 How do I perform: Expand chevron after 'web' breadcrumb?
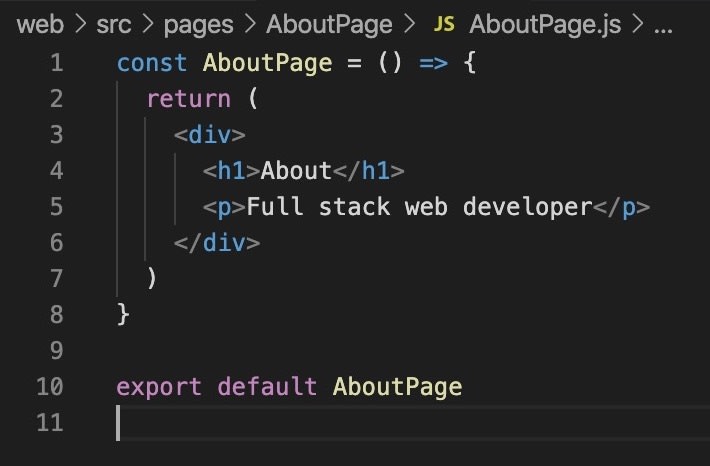click(x=81, y=24)
